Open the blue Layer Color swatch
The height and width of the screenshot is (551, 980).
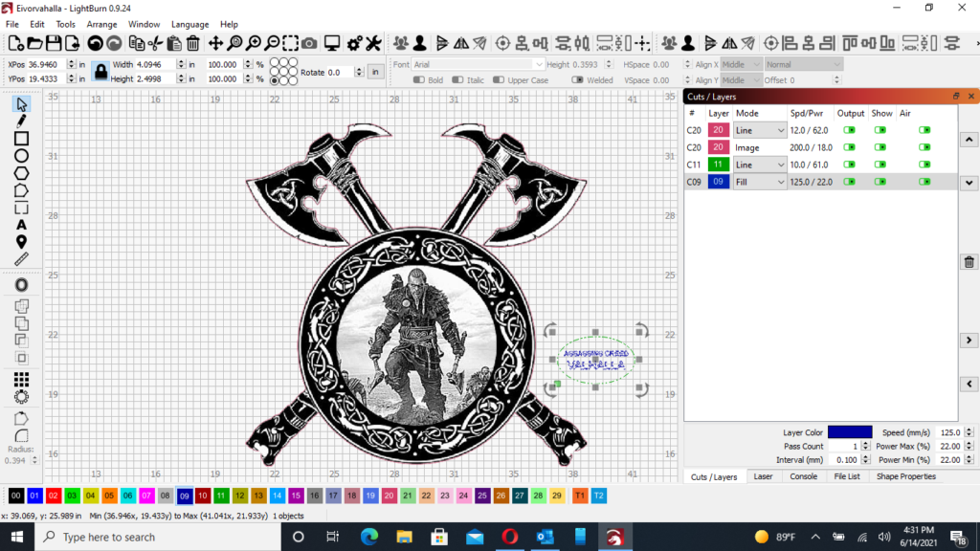[850, 432]
